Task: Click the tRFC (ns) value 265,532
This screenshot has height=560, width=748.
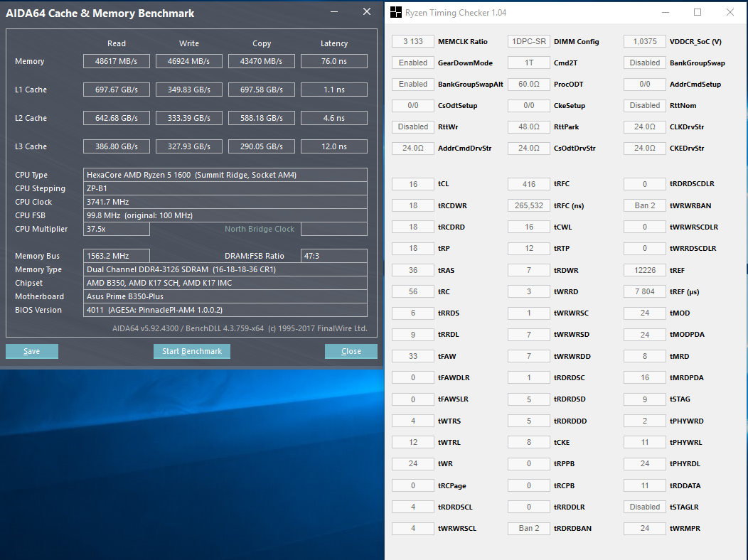Action: [528, 205]
